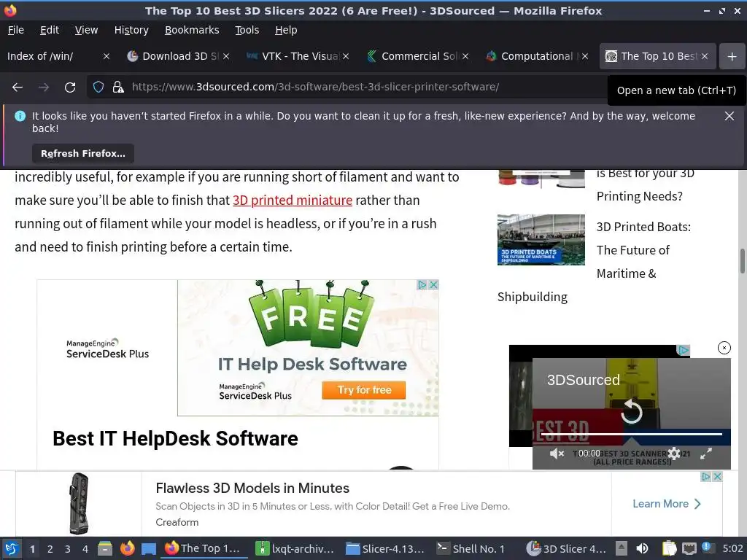Switch to 'Commercial Sol' tab
The width and height of the screenshot is (747, 560).
coord(414,56)
